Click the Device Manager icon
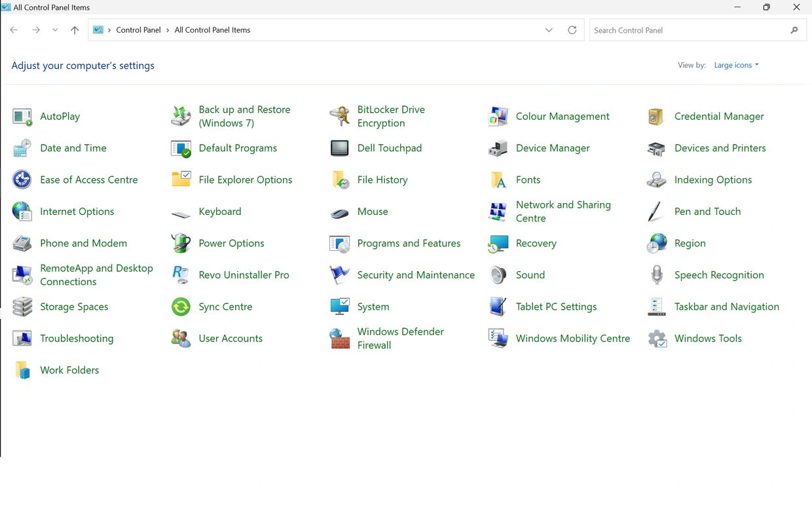Viewport: 812px width, 517px height. 498,149
